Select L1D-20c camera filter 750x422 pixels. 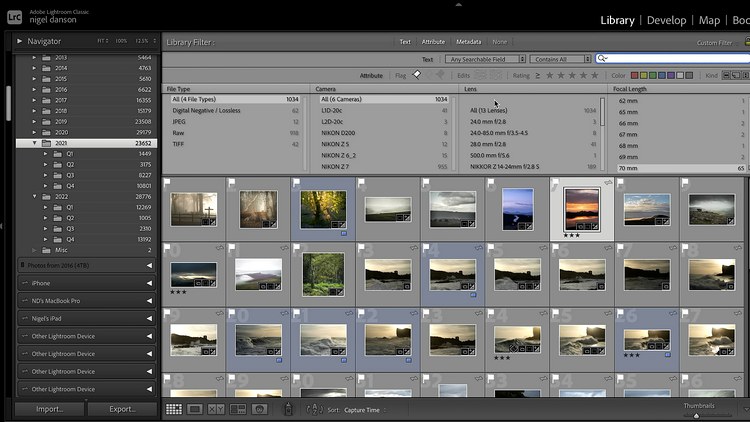tap(384, 110)
